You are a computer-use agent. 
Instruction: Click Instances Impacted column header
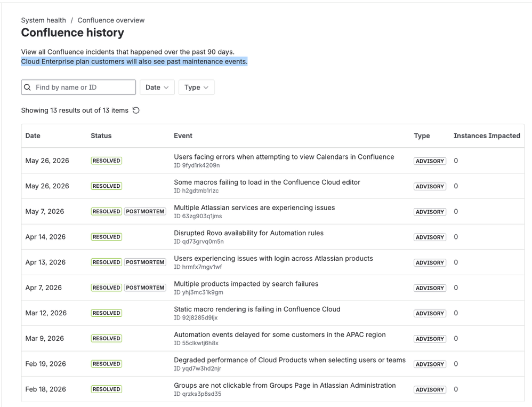(x=487, y=136)
